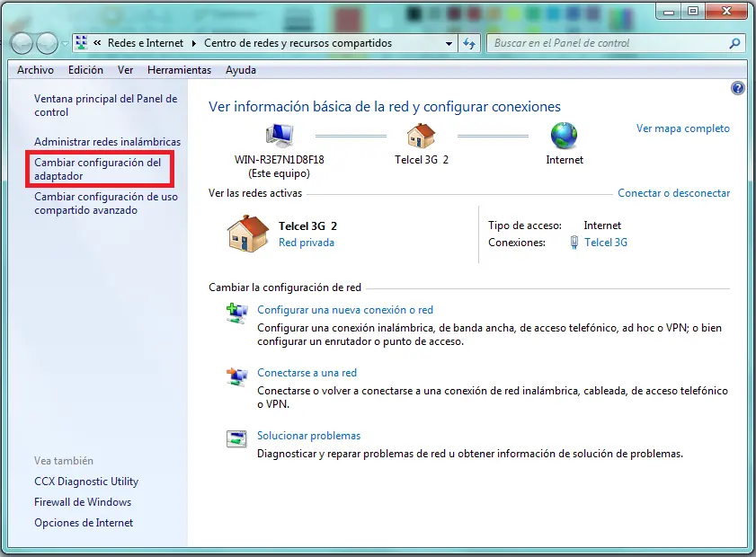Viewport: 756px width, 557px height.
Task: Click the Solucionar problemas icon
Action: [x=236, y=438]
